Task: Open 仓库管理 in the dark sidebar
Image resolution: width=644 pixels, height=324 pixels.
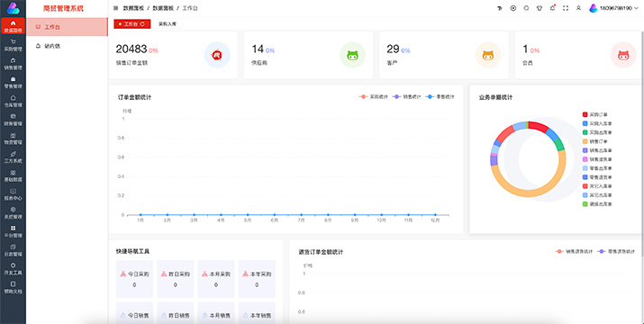Action: (x=14, y=101)
